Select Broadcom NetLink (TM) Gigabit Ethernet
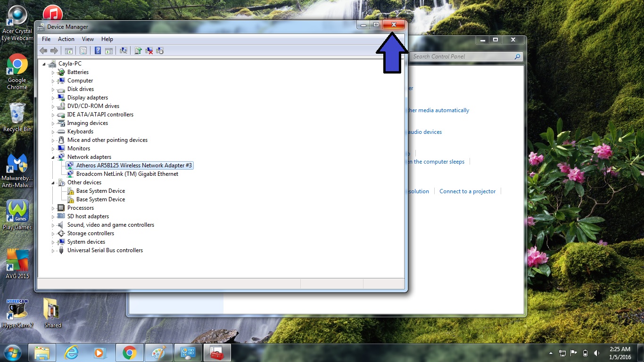 [127, 174]
